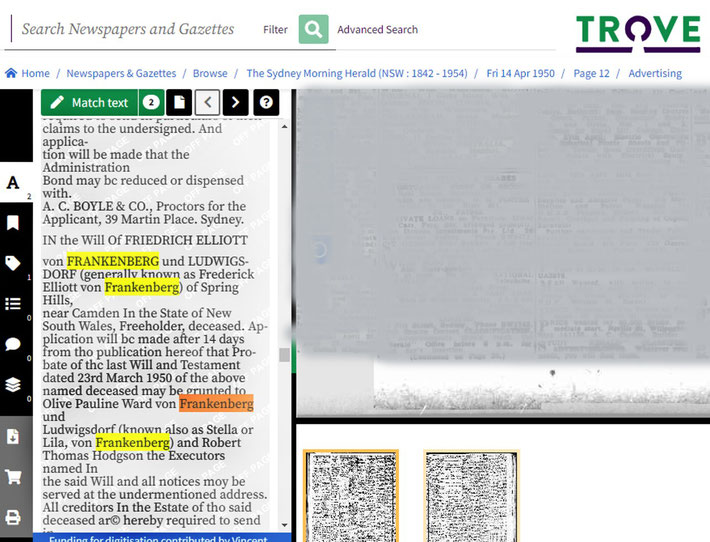Screen dimensions: 710x542
Task: Click the document page view icon
Action: [x=179, y=102]
